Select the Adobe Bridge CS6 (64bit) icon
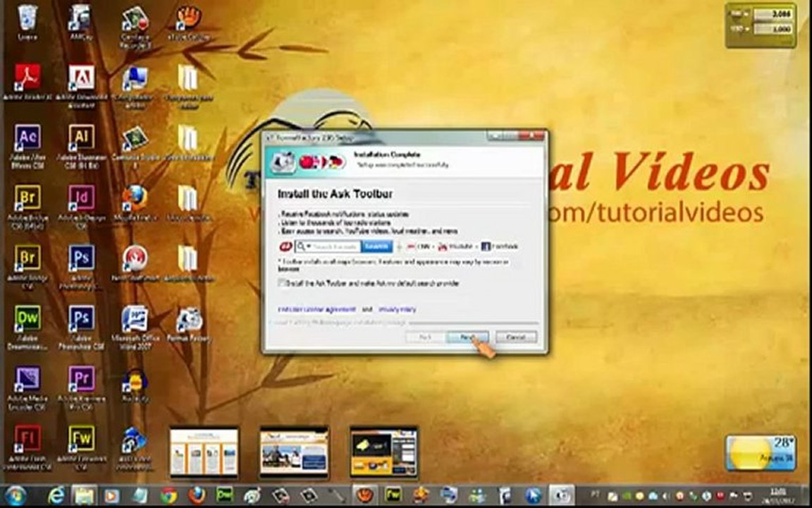 (27, 206)
